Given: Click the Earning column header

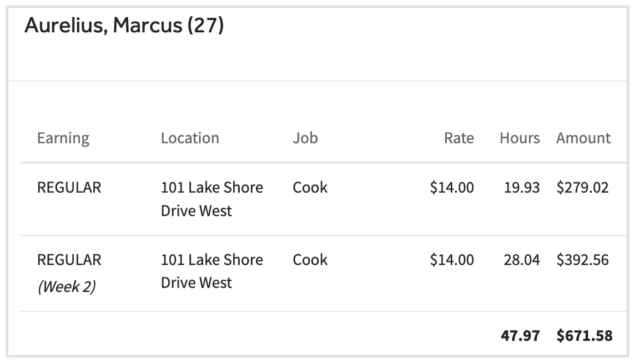Looking at the screenshot, I should click(63, 138).
